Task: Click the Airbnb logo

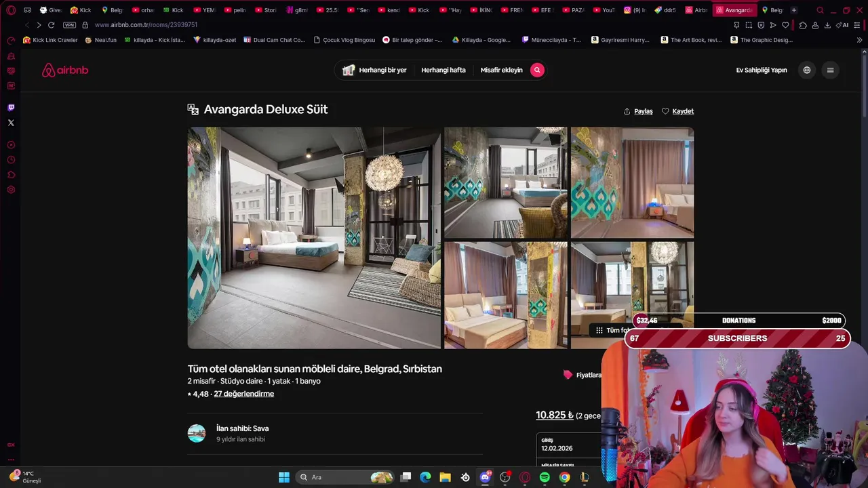Action: click(65, 70)
